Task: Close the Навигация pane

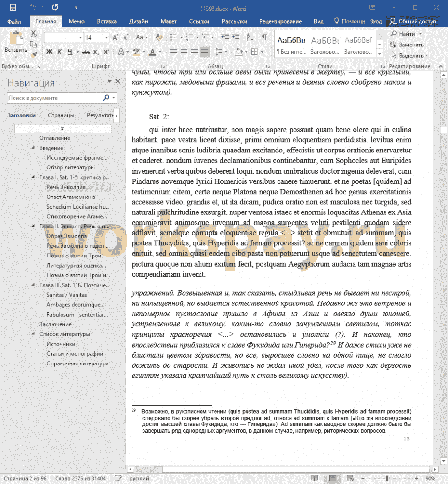Action: pos(118,81)
